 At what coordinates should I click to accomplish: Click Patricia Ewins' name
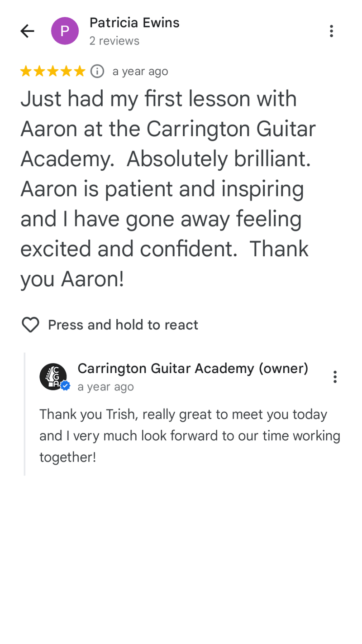click(x=134, y=23)
